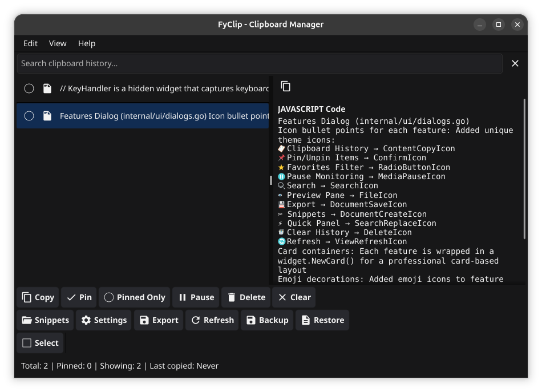Click the Copy button
The width and height of the screenshot is (542, 392).
click(38, 297)
